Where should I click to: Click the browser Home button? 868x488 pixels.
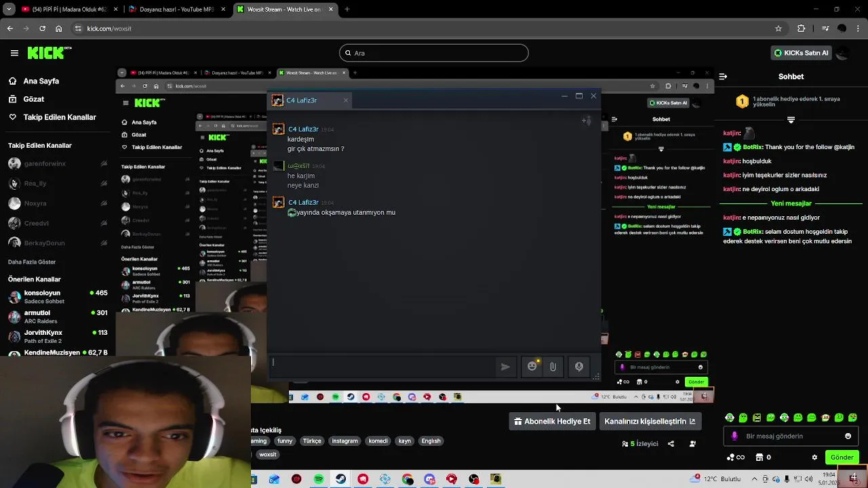coord(59,28)
